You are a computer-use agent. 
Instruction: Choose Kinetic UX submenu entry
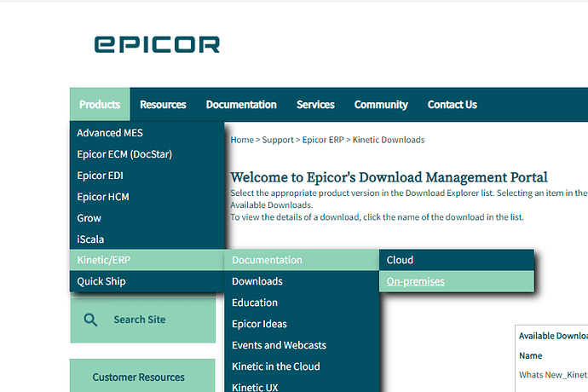coord(302,386)
